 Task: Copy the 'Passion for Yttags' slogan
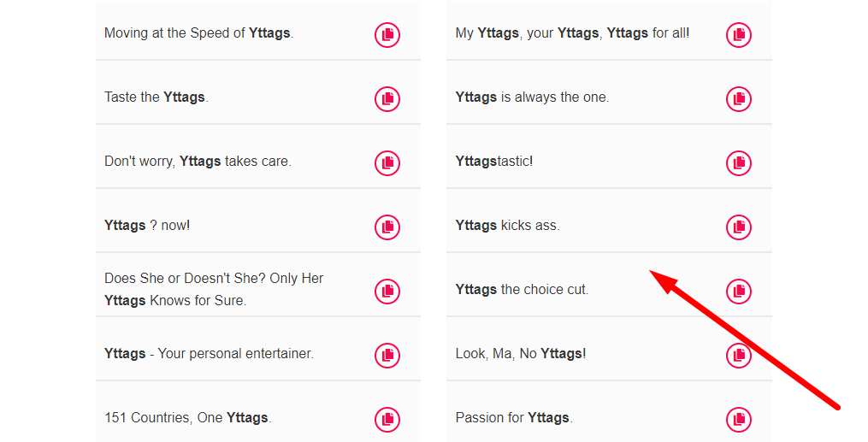(739, 420)
